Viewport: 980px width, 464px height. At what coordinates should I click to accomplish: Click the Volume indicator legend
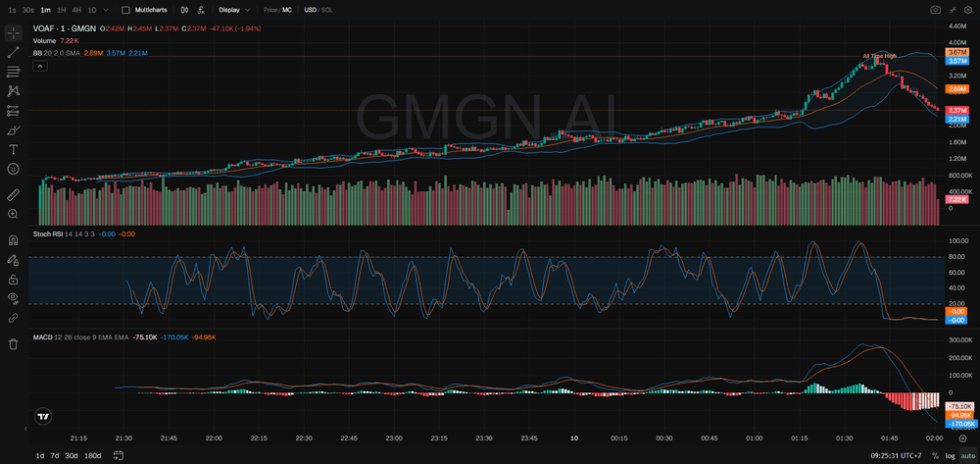click(x=44, y=40)
